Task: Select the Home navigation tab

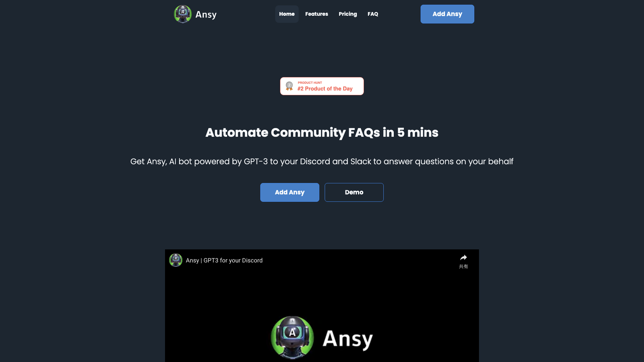Action: coord(287,14)
